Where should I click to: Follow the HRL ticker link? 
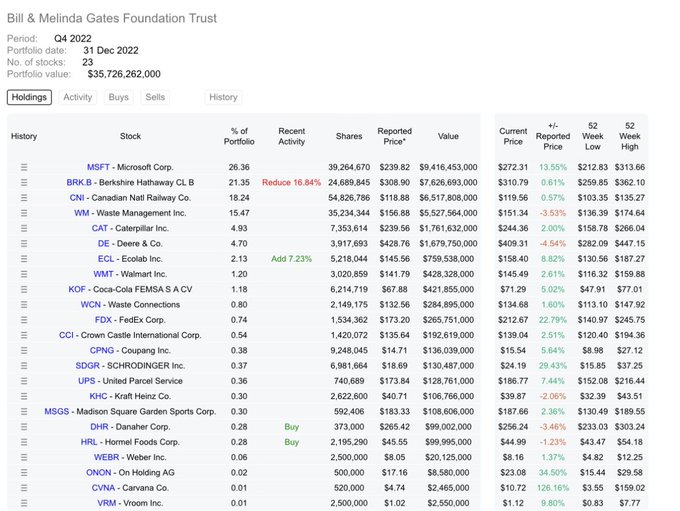[89, 442]
